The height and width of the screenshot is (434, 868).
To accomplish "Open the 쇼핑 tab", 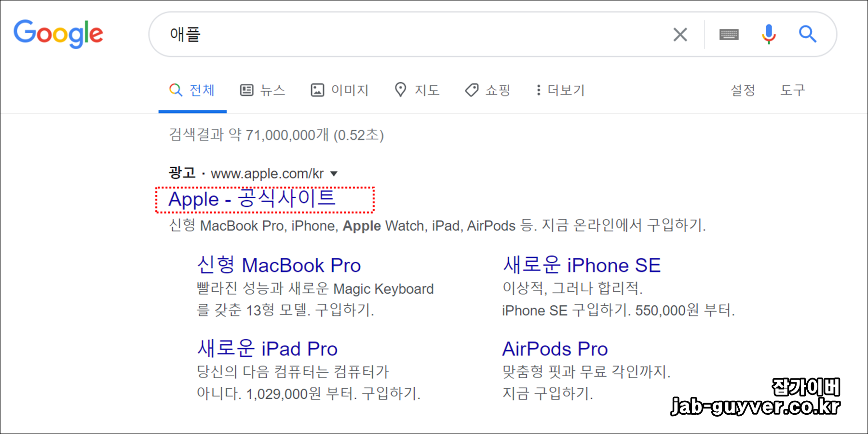I will tap(488, 90).
